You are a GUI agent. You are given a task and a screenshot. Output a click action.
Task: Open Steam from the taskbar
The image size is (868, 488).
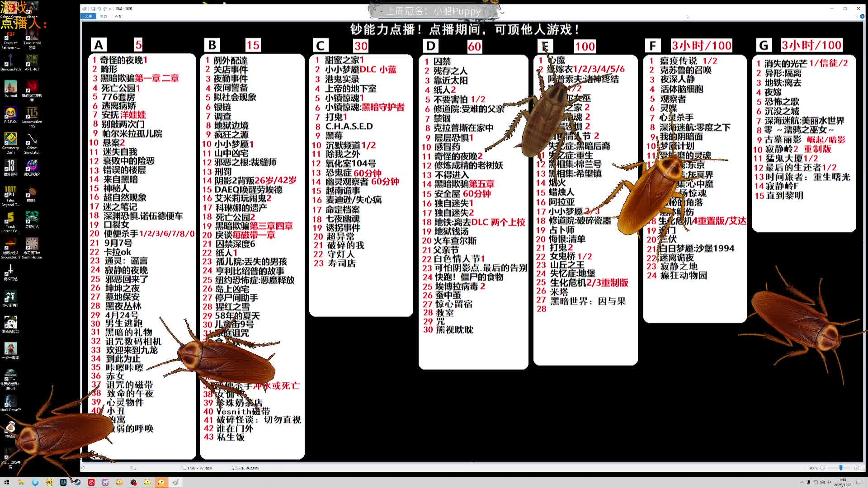pyautogui.click(x=77, y=482)
